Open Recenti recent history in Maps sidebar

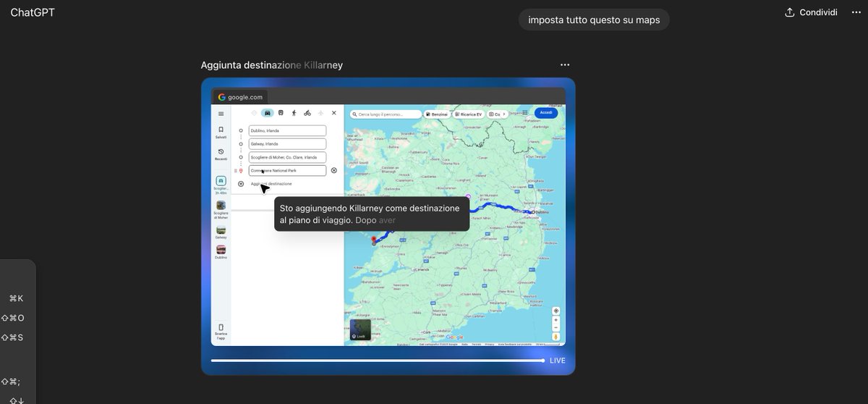pos(221,154)
